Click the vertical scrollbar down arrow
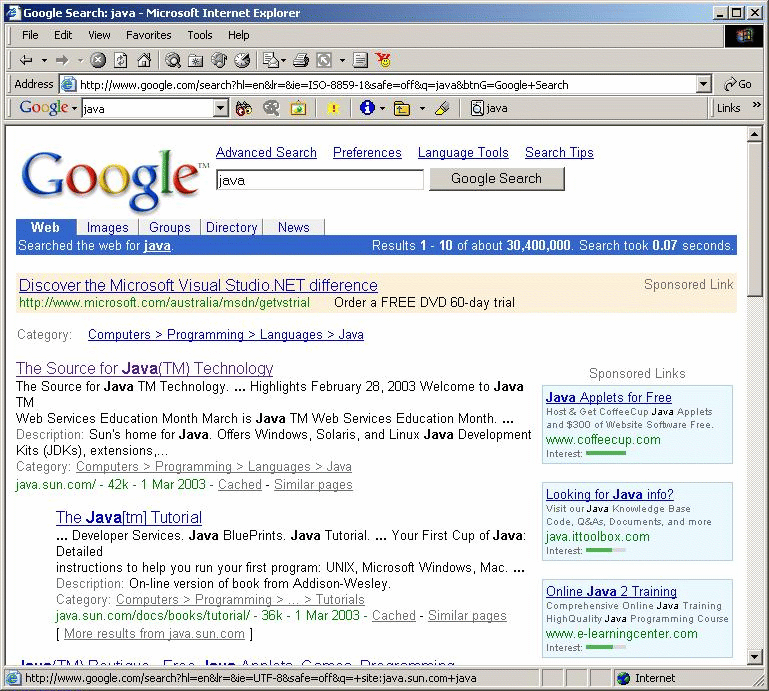The image size is (769, 691). pos(754,656)
